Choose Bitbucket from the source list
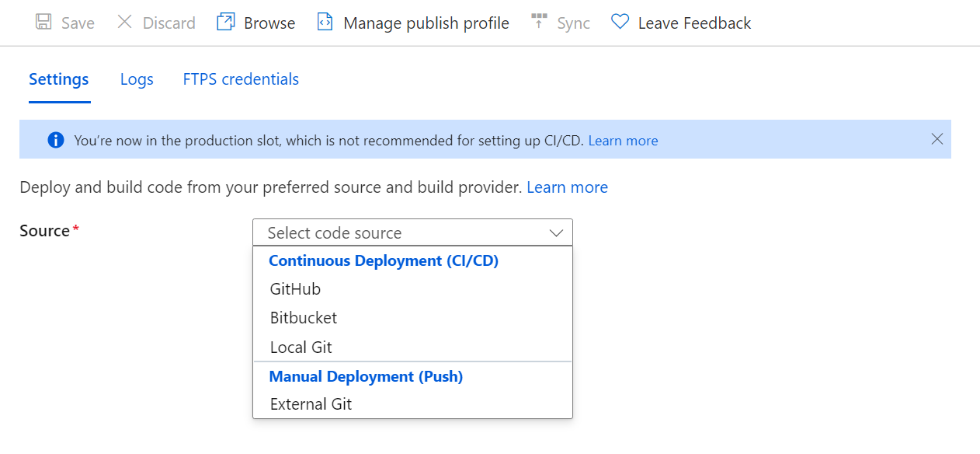Viewport: 980px width, 454px height. (412, 318)
